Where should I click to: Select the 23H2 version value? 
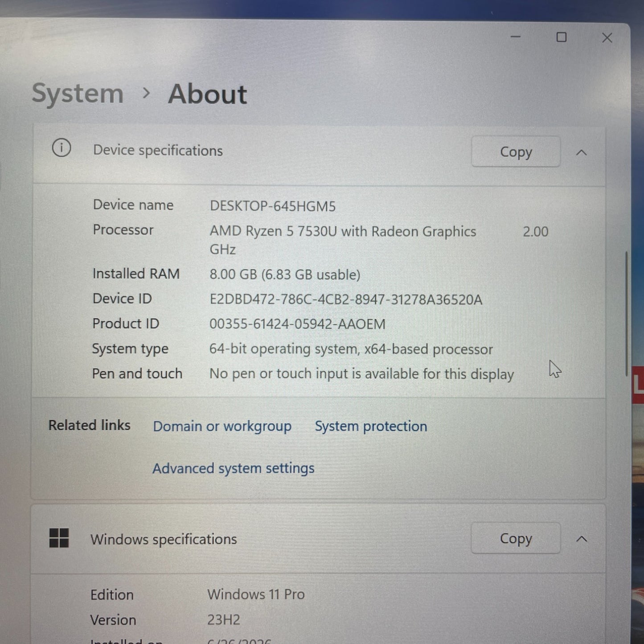pyautogui.click(x=224, y=619)
